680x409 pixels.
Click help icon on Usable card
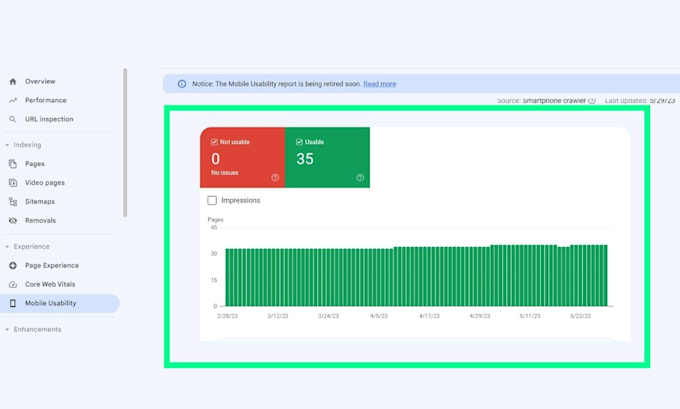(360, 177)
